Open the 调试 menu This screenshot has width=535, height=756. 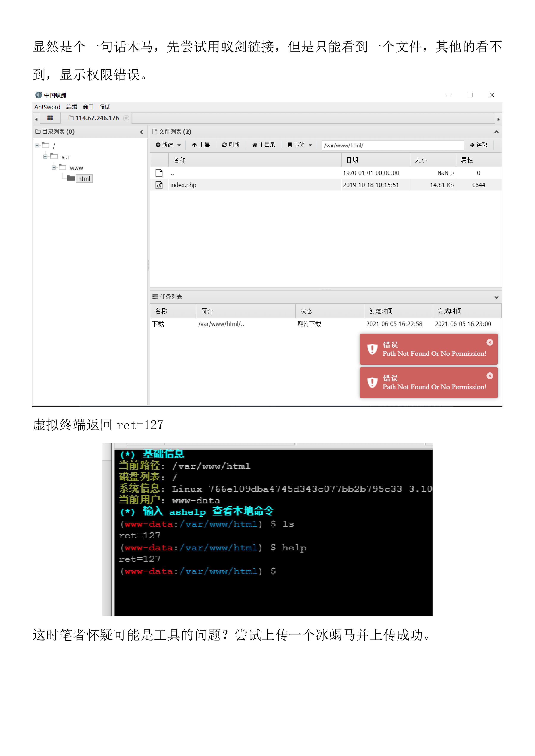(x=104, y=107)
